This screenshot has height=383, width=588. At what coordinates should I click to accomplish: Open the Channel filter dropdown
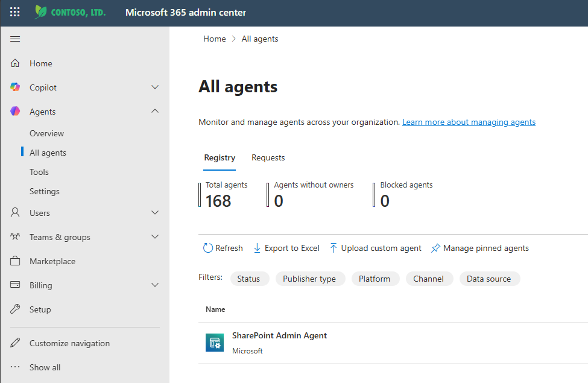pos(429,279)
